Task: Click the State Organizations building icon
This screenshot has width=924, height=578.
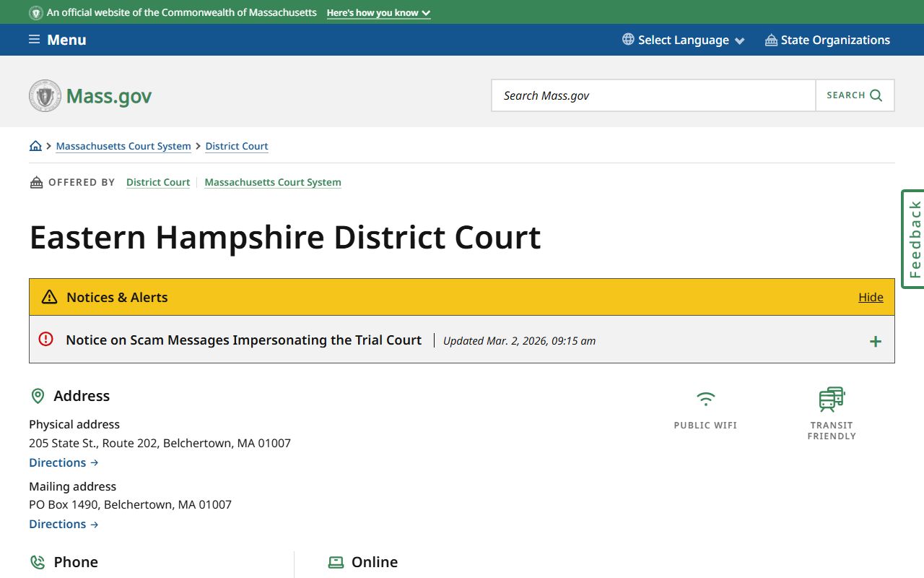Action: [x=771, y=40]
